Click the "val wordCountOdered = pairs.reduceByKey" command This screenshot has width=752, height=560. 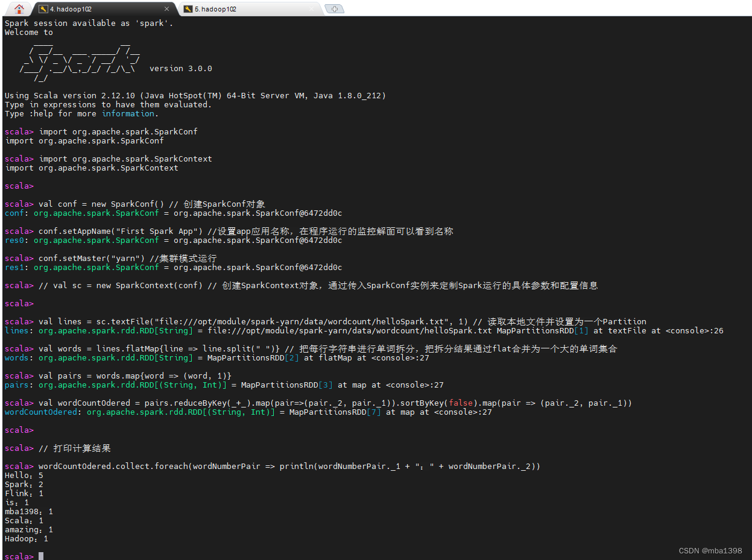point(318,403)
